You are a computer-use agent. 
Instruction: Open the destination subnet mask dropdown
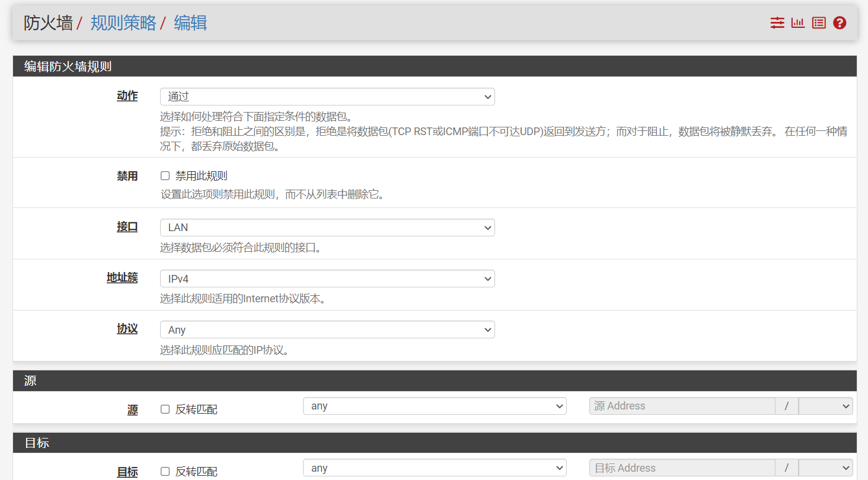coord(825,468)
